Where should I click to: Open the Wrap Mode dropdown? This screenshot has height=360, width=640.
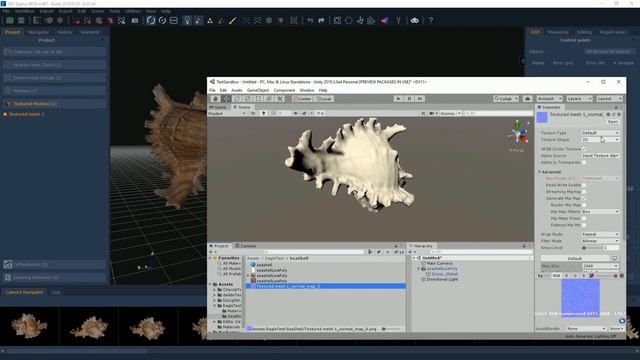click(x=600, y=235)
